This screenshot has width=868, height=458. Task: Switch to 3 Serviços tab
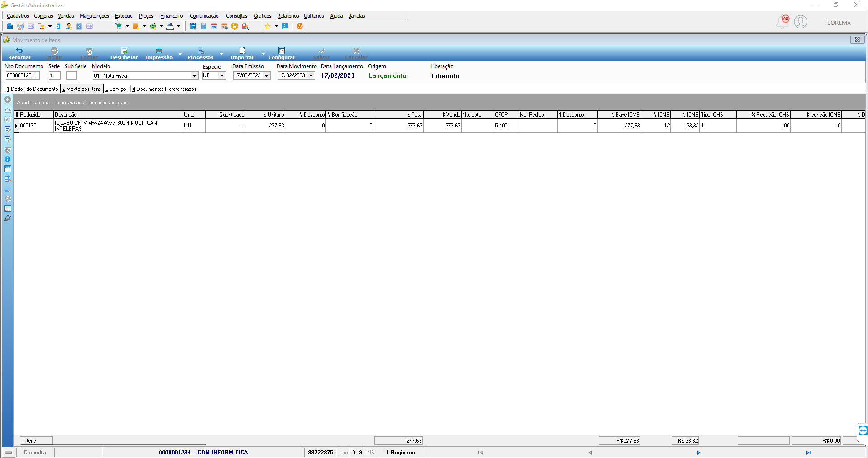pyautogui.click(x=117, y=89)
